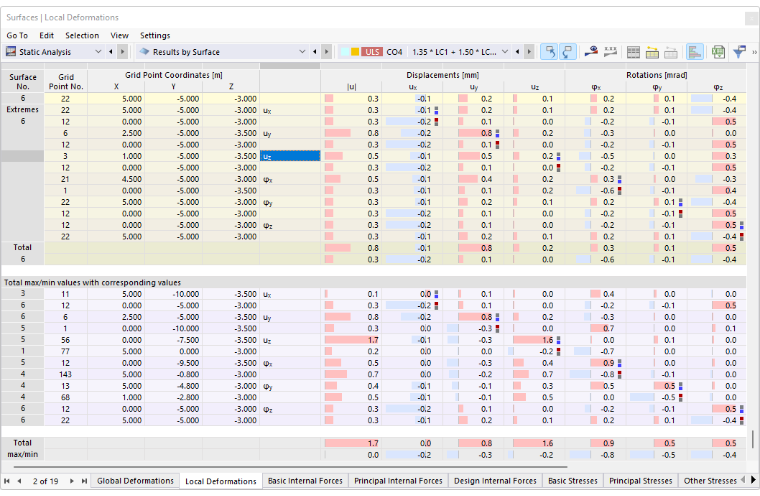Switch to Principal Internal Forces tab
The image size is (760, 496).
pos(398,481)
